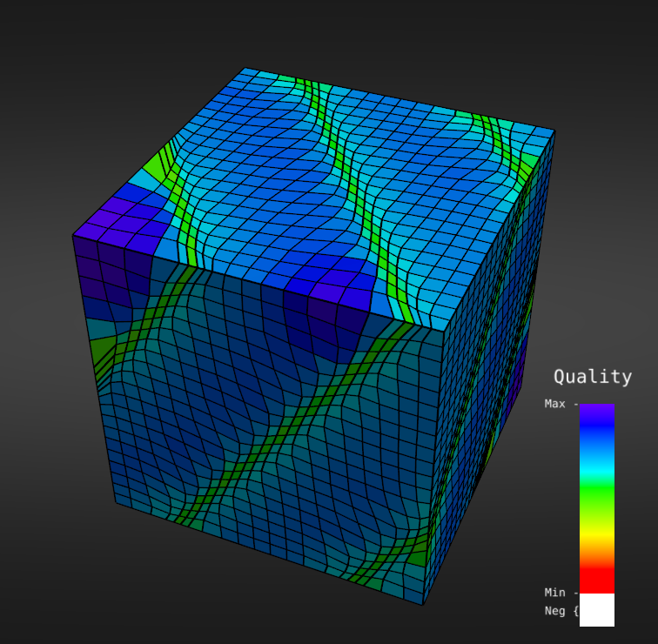
Task: Click the Min label on legend
Action: pos(554,593)
